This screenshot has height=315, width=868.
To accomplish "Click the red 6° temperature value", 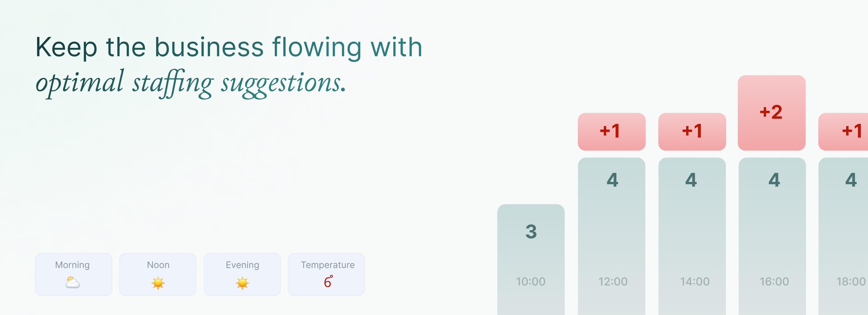I will coord(328,282).
